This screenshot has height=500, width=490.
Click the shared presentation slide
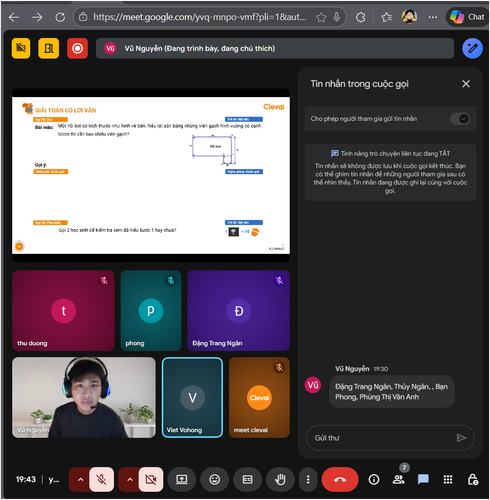point(151,175)
